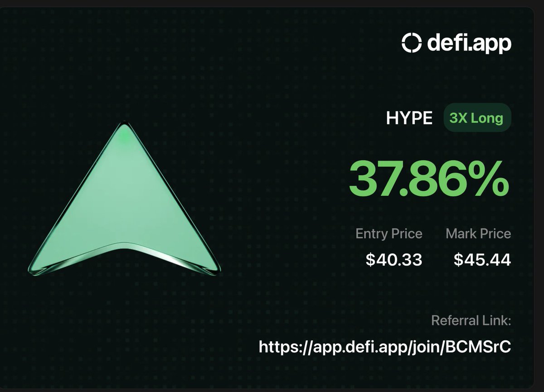Click the defi.app brand name text
544x392 pixels.
point(469,43)
